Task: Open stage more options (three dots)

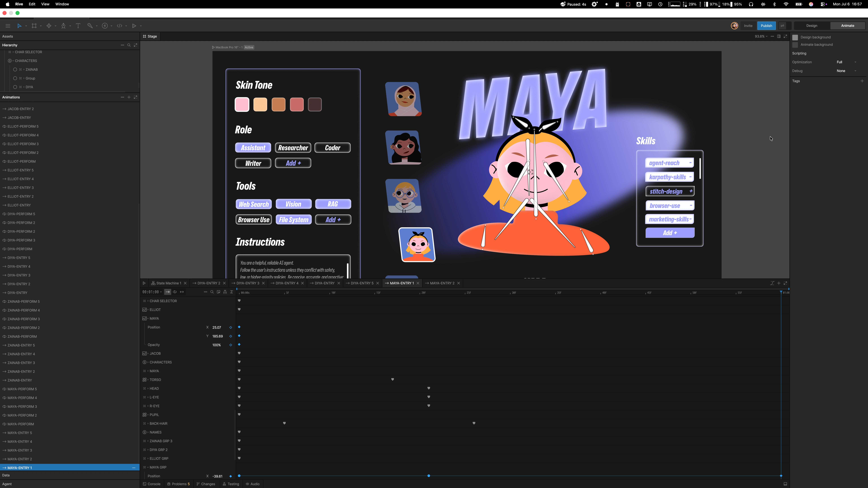Action: tap(772, 36)
